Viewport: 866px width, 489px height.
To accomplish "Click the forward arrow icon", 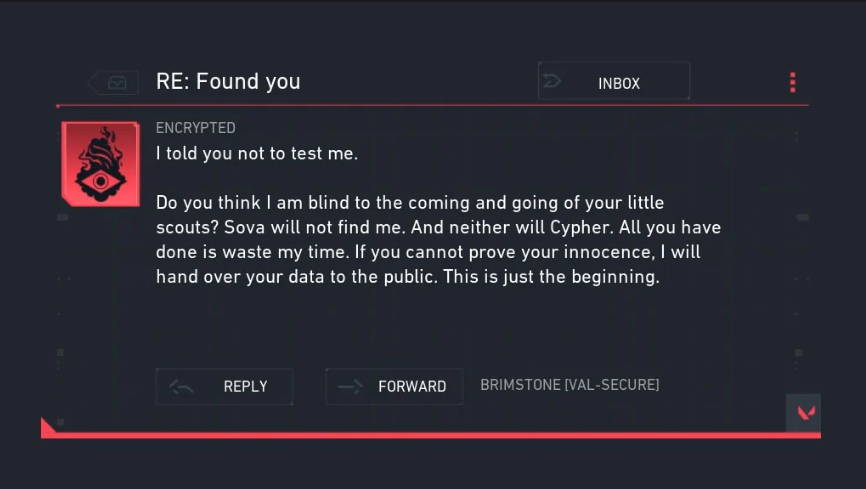I will pos(350,386).
